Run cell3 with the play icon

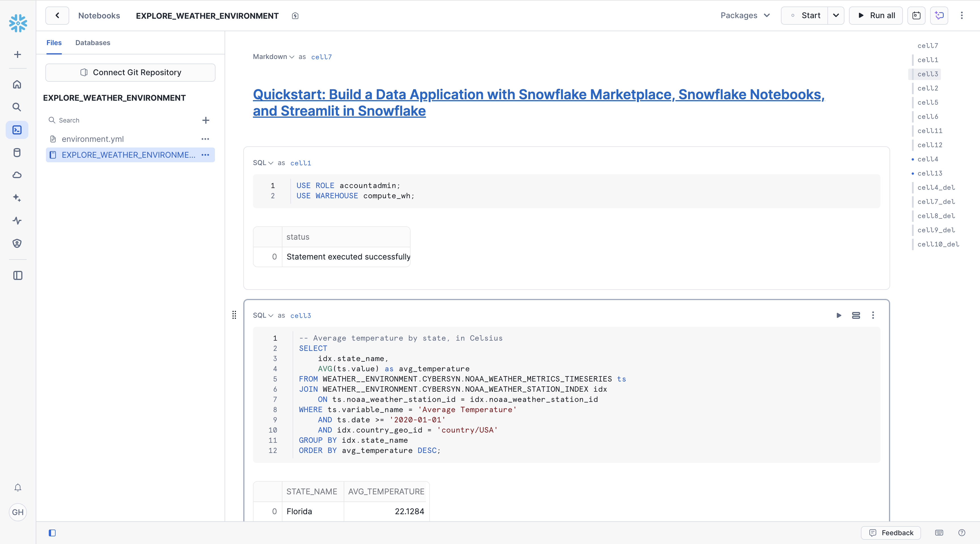tap(839, 315)
